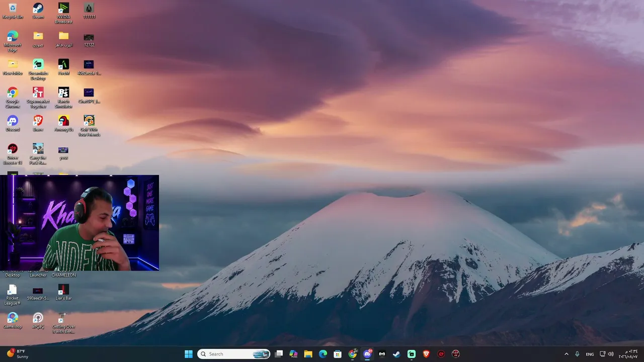The image size is (644, 362).
Task: Select the Discord desktop shortcut
Action: click(13, 124)
